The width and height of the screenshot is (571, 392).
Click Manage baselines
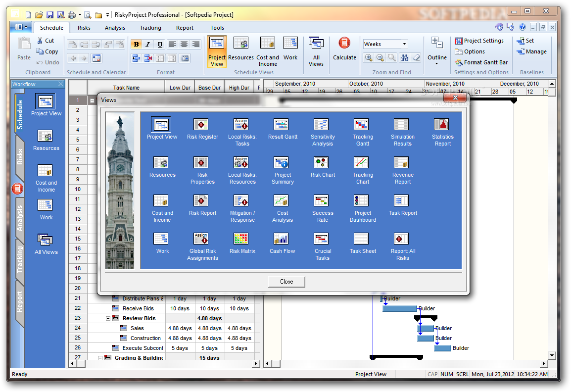coord(532,52)
